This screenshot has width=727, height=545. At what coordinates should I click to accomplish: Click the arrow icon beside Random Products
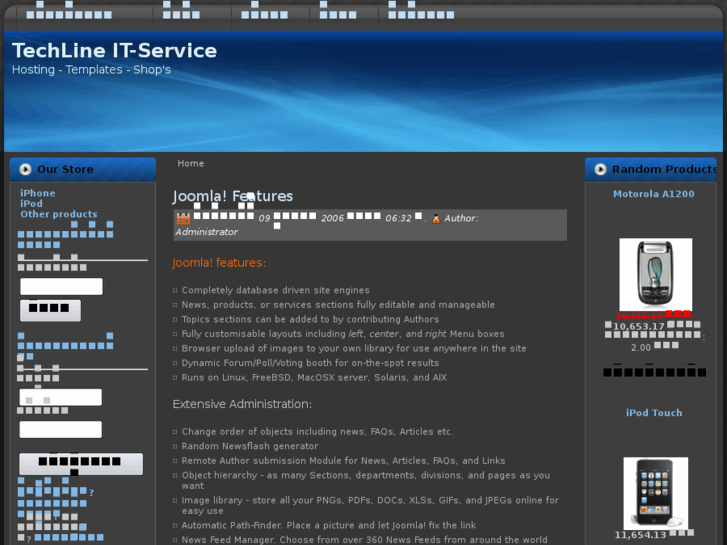click(600, 169)
